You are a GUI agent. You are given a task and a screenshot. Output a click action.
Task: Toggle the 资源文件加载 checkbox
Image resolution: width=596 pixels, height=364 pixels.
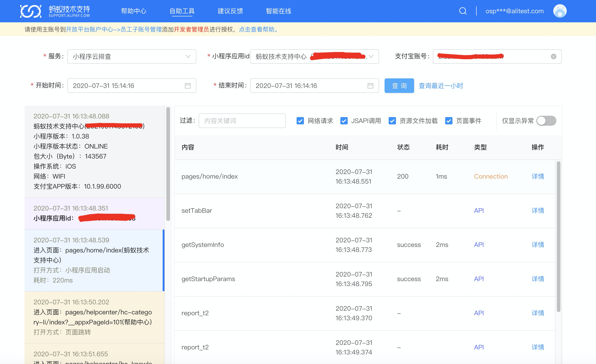click(x=392, y=121)
